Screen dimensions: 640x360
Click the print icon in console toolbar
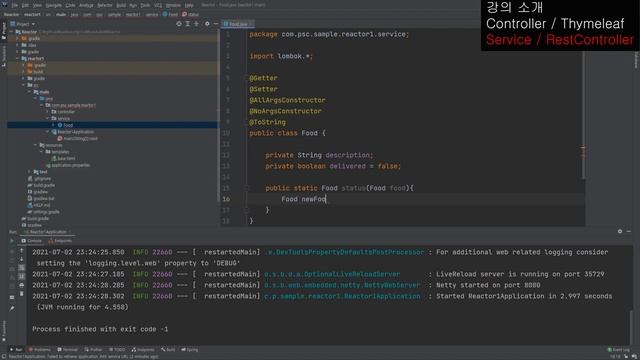click(x=22, y=285)
